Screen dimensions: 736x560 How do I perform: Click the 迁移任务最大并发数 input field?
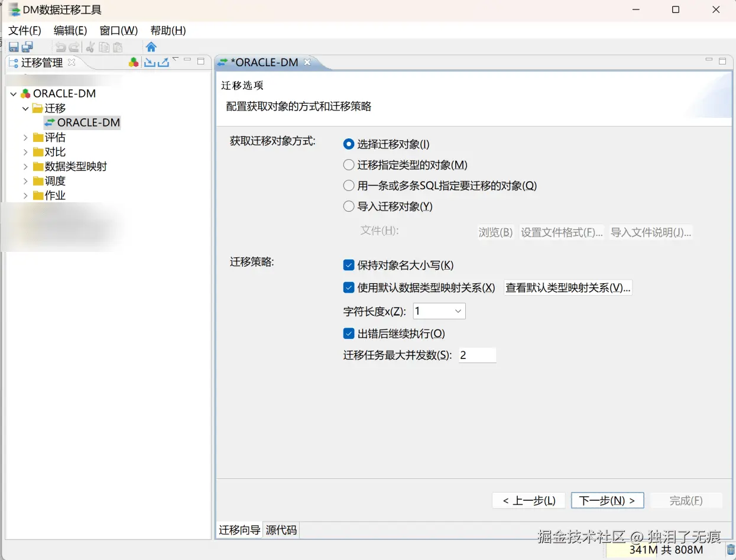point(477,355)
